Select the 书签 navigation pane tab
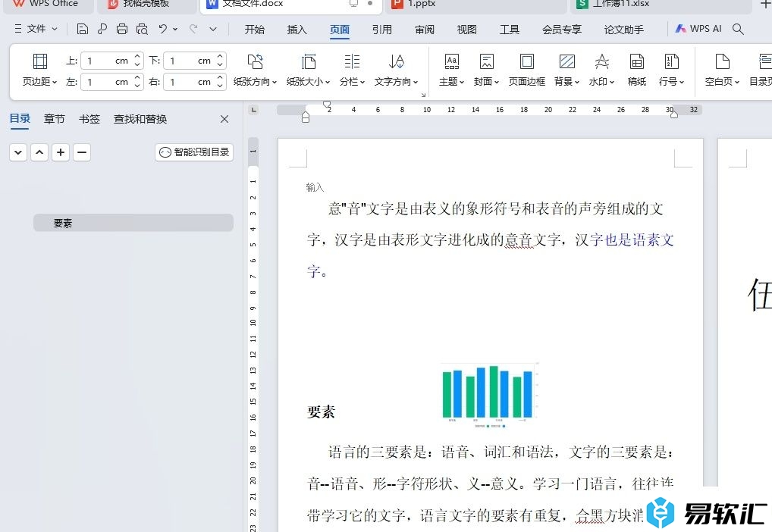Screen dimensions: 772x532 pos(89,119)
